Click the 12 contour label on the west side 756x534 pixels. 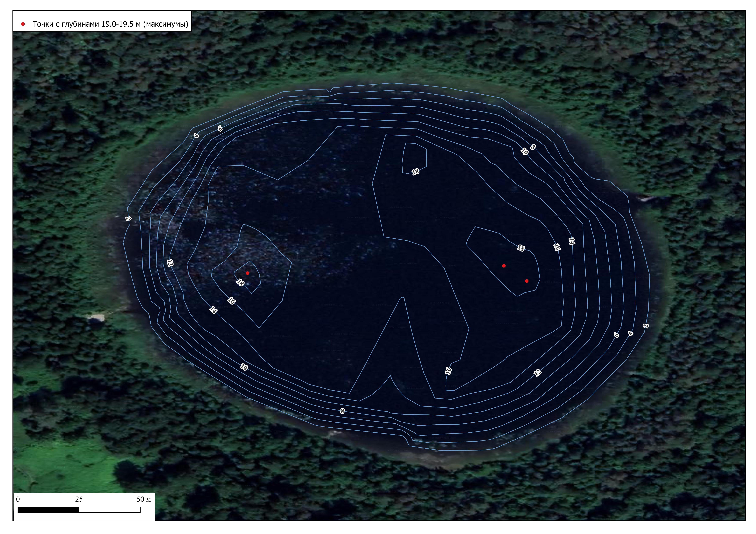[x=170, y=263]
